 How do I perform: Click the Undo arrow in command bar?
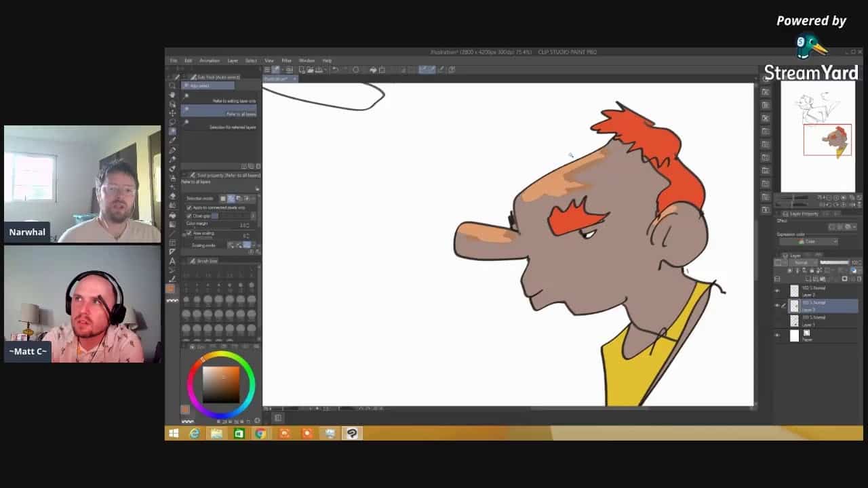coord(335,69)
